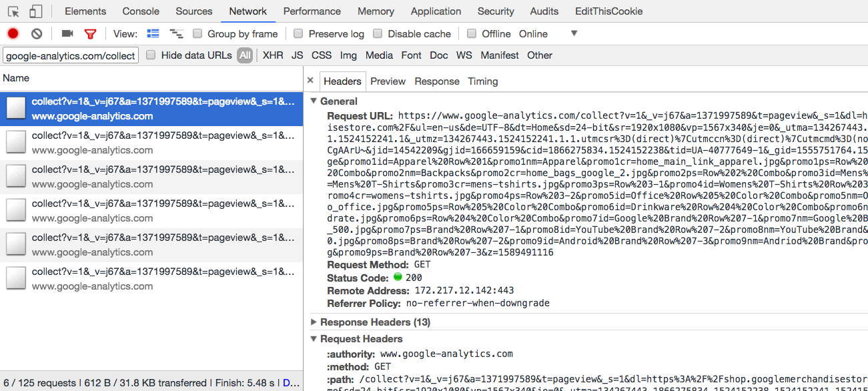The width and height of the screenshot is (868, 391).
Task: Filter requests by Media
Action: (x=379, y=55)
